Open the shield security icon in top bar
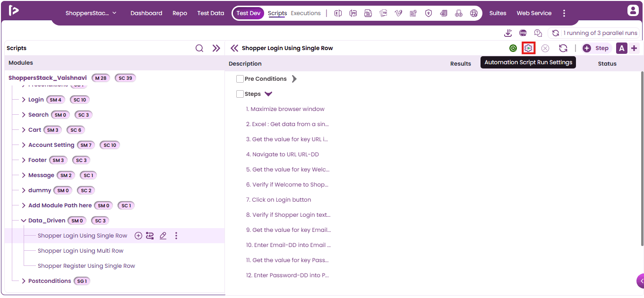Image resolution: width=644 pixels, height=298 pixels. [429, 13]
